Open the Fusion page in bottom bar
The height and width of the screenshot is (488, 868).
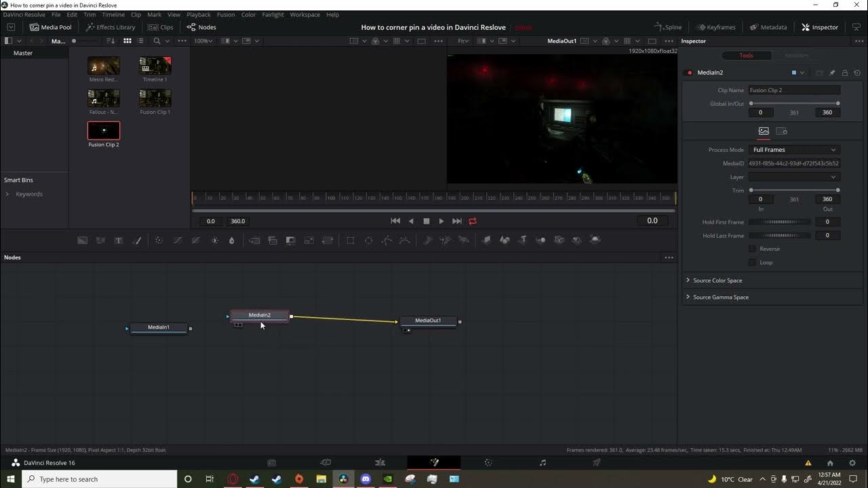434,462
